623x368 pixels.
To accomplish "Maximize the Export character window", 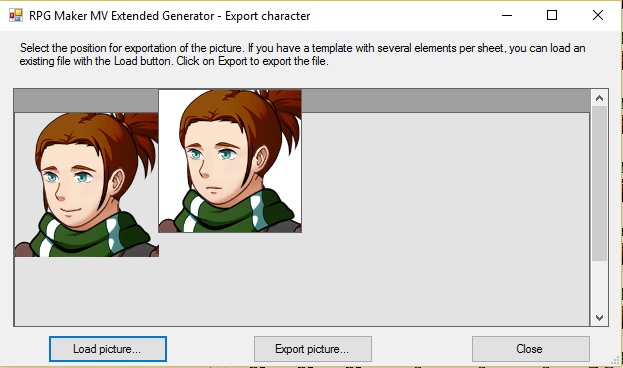I will 552,15.
